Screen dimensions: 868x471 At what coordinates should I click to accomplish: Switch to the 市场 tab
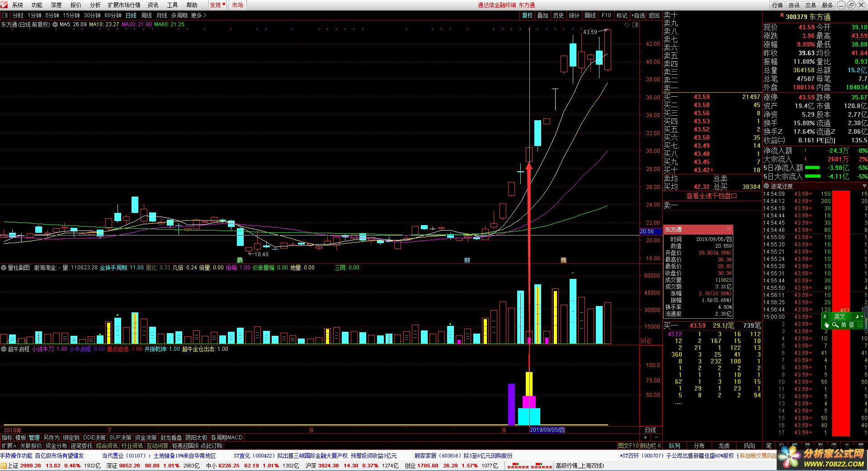[237, 5]
